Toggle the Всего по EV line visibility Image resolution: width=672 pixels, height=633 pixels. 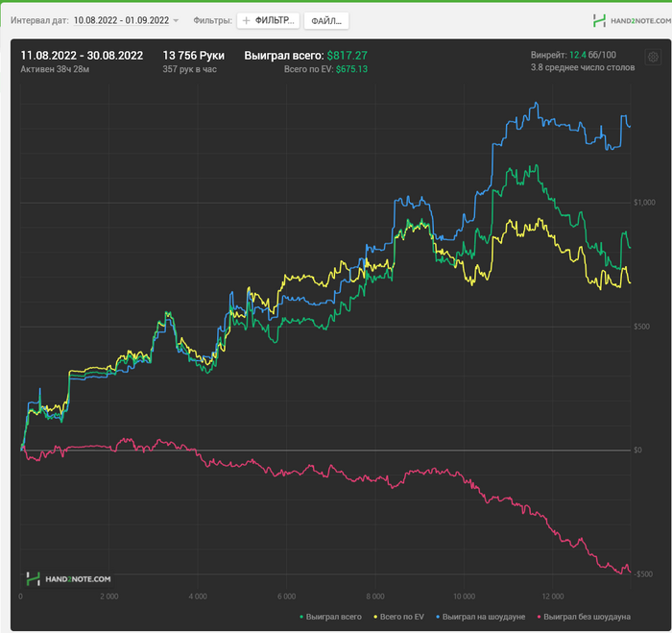[x=401, y=616]
